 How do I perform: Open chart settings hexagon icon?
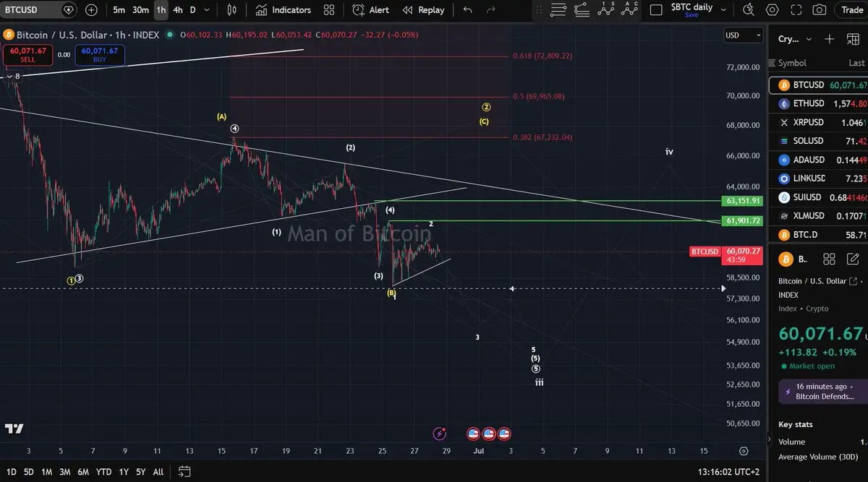coord(773,10)
